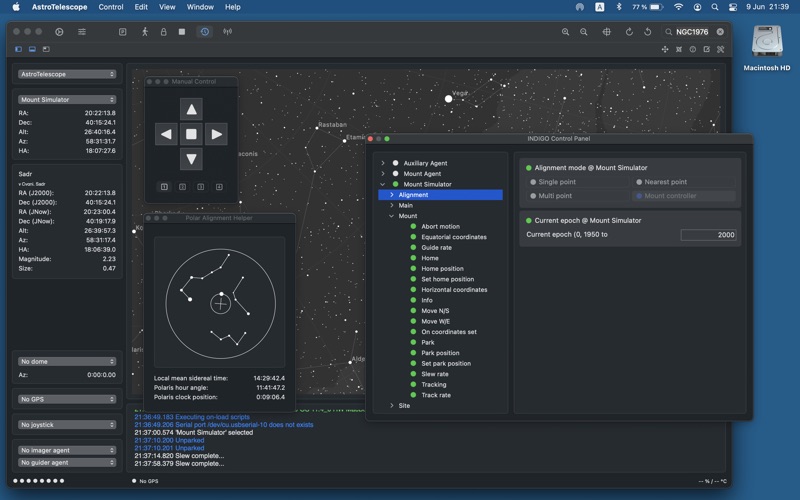Collapse the Mount group in tree

tap(391, 216)
